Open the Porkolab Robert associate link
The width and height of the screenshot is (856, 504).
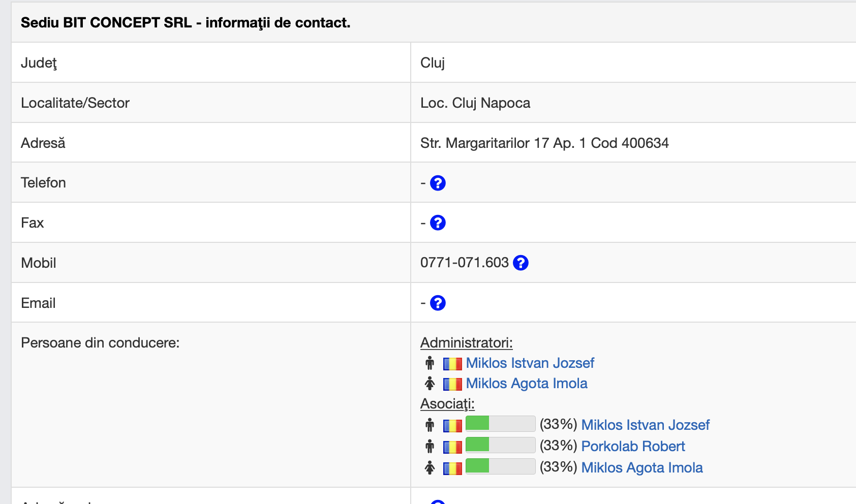point(633,447)
